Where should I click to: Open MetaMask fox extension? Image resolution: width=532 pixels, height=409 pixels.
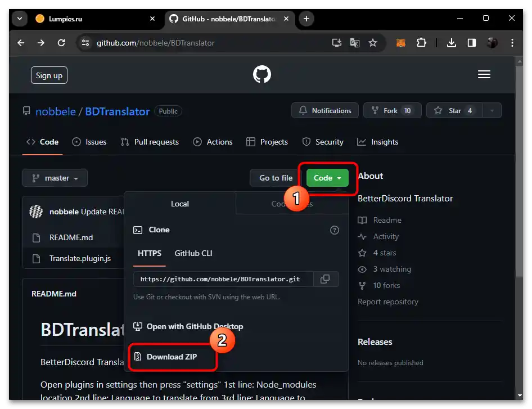[401, 43]
